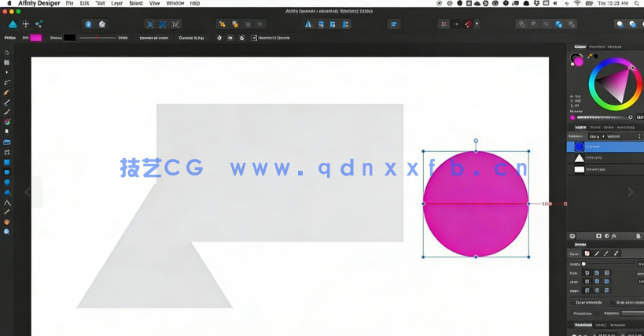644x336 pixels.
Task: Select the blue ellipse layer row
Action: (x=605, y=146)
